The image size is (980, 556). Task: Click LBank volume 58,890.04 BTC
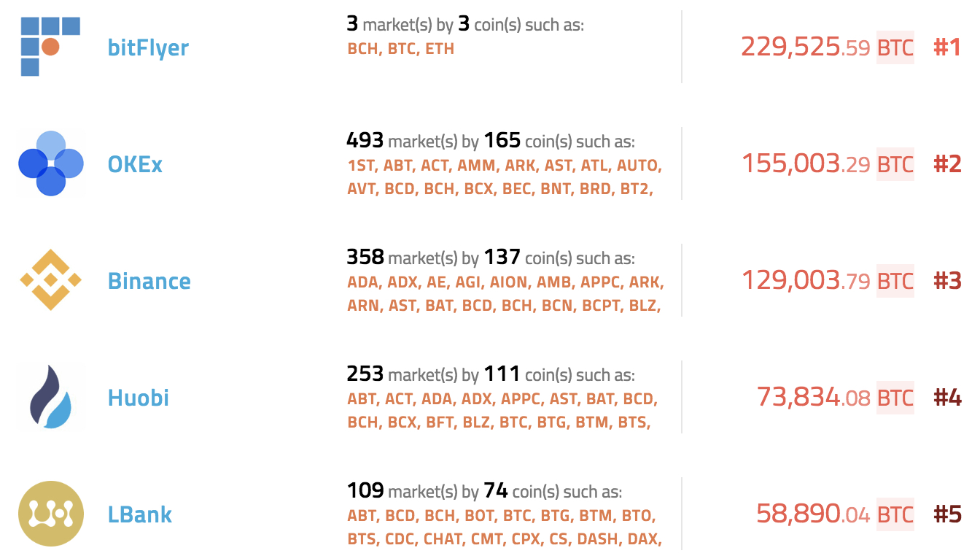(x=834, y=514)
